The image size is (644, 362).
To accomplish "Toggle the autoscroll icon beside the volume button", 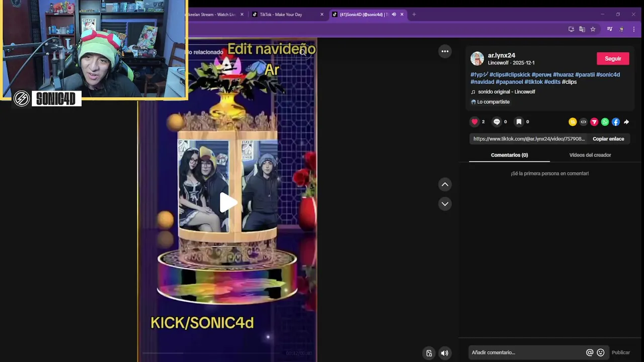I will coord(429,353).
